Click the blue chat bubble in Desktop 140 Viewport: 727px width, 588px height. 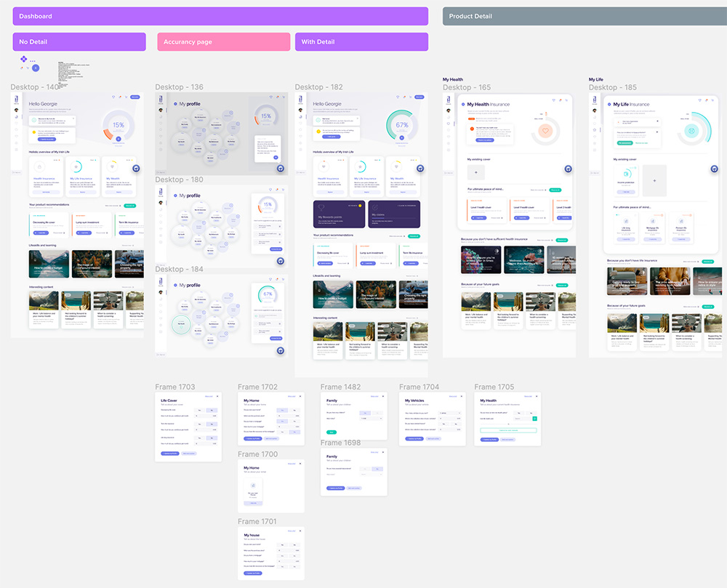[136, 168]
